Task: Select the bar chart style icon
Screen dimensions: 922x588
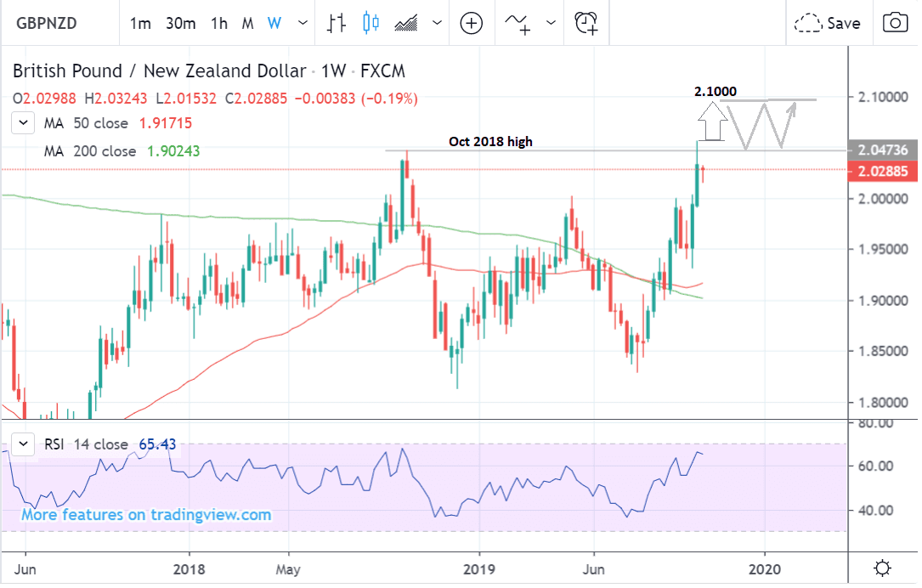Action: pyautogui.click(x=337, y=23)
